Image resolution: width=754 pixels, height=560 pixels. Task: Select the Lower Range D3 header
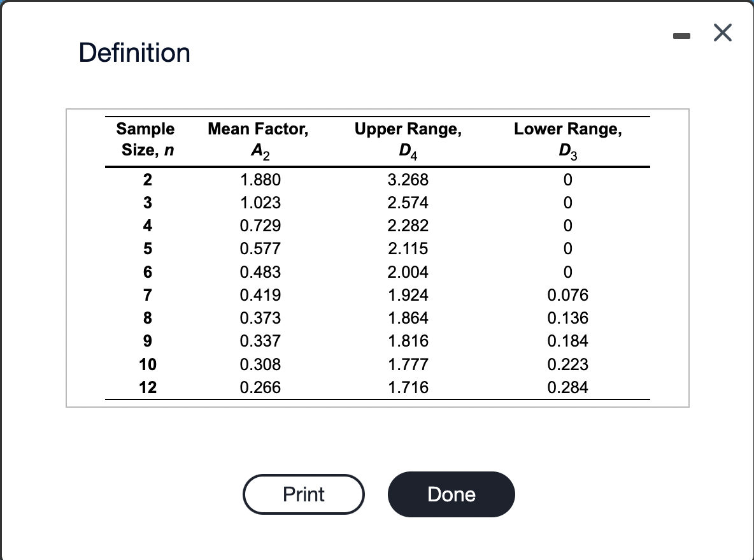tap(567, 140)
